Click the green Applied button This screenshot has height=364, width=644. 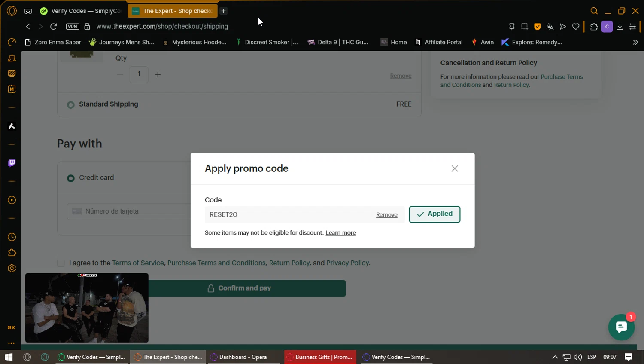click(434, 214)
